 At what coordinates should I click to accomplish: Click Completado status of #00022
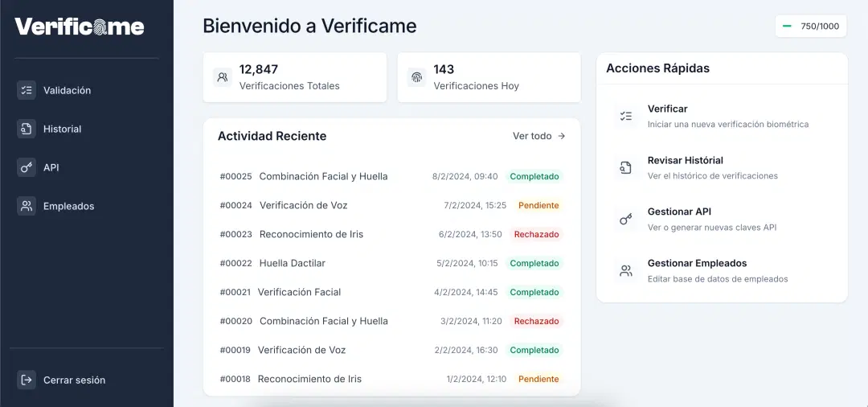click(534, 263)
